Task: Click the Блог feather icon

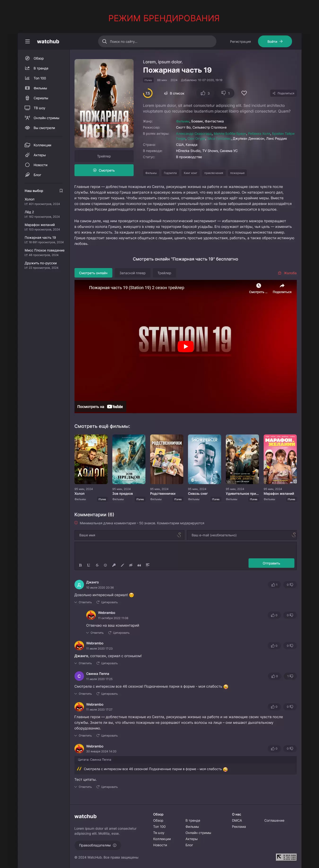Action: [27, 175]
